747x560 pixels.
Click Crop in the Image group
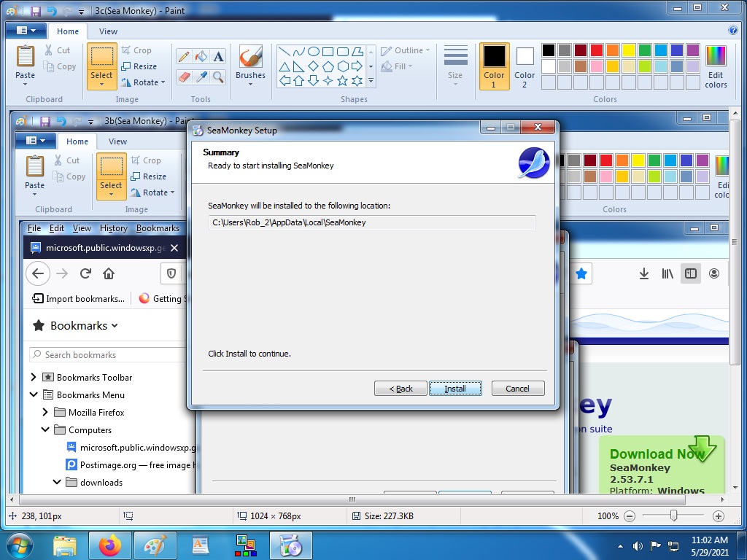click(136, 50)
